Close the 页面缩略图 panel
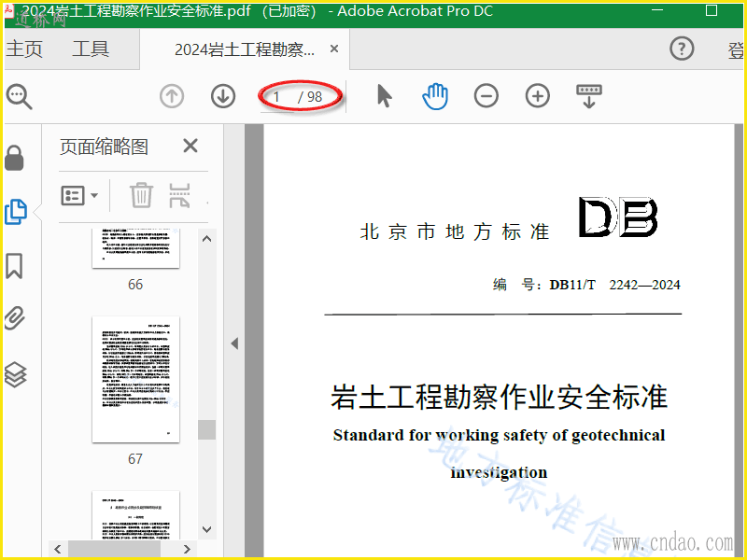The image size is (747, 560). click(x=190, y=146)
